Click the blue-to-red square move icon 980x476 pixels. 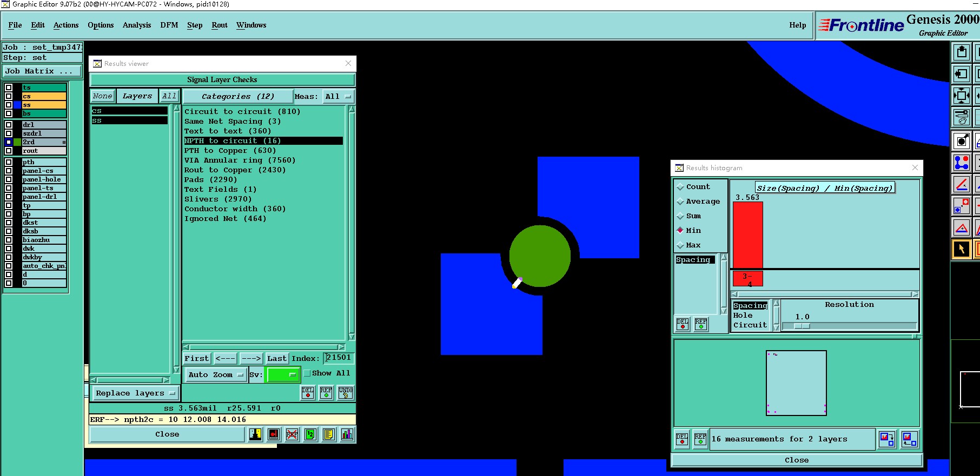coord(962,206)
